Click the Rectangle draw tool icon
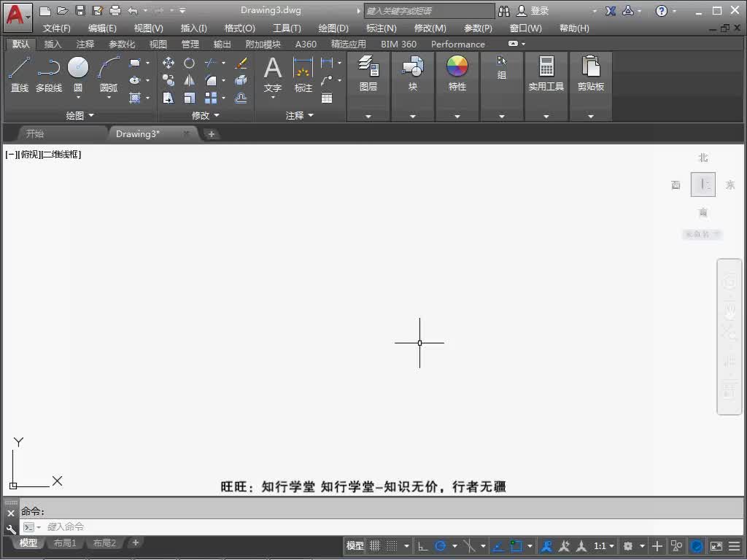747x560 pixels. coord(135,63)
